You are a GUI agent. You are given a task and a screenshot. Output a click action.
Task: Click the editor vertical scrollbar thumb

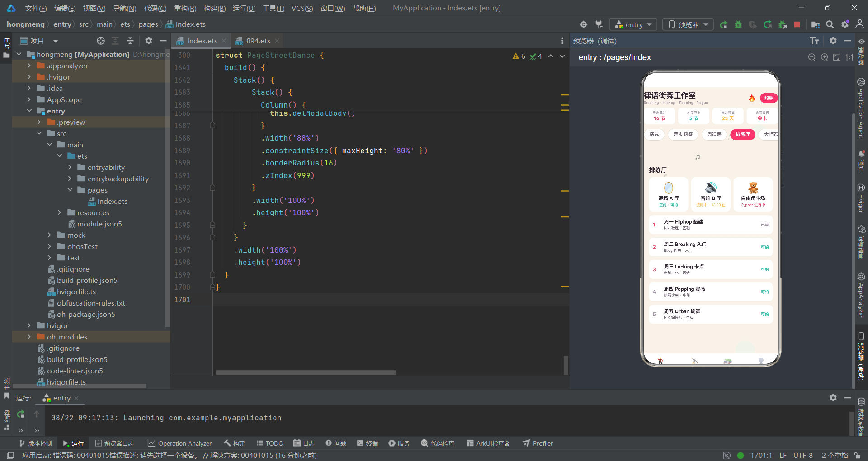point(566,365)
